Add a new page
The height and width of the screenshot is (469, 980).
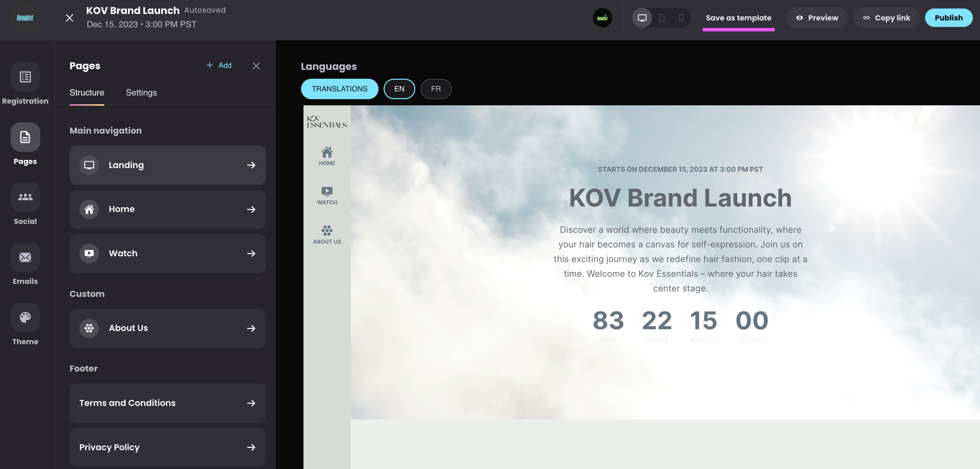(x=219, y=65)
